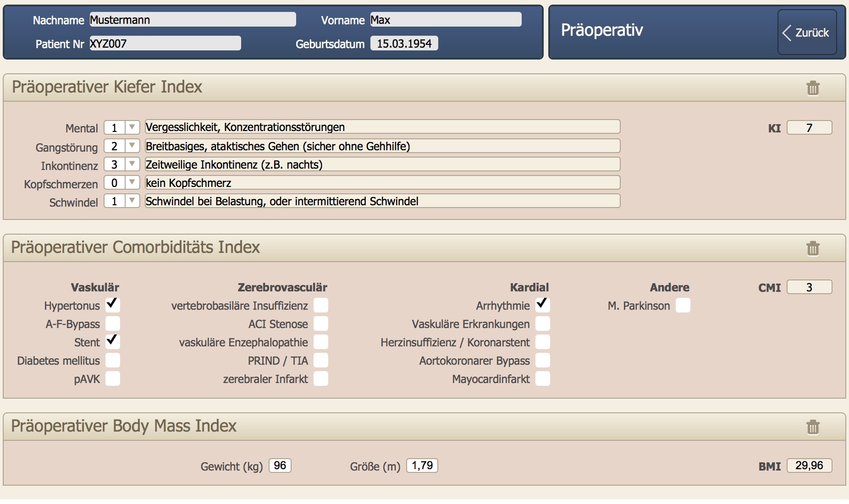Image resolution: width=849 pixels, height=504 pixels.
Task: Enable vaskuläre Enzephalopathie checkbox
Action: click(x=321, y=342)
